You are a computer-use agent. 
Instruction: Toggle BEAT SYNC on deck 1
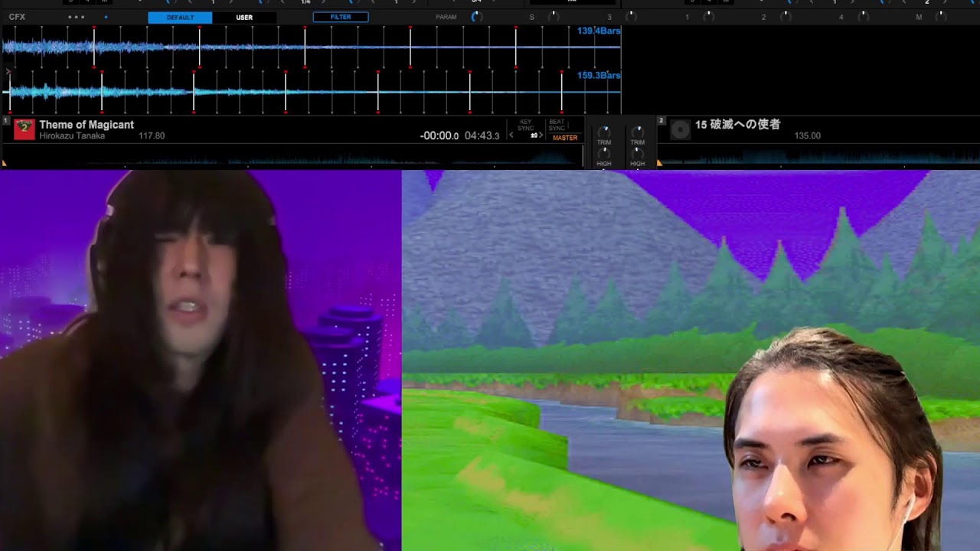click(x=557, y=125)
